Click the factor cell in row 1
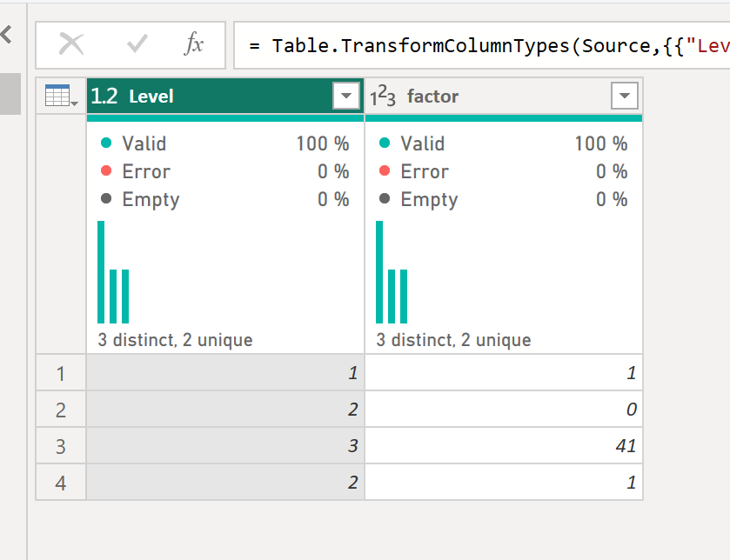This screenshot has width=730, height=560. tap(504, 372)
